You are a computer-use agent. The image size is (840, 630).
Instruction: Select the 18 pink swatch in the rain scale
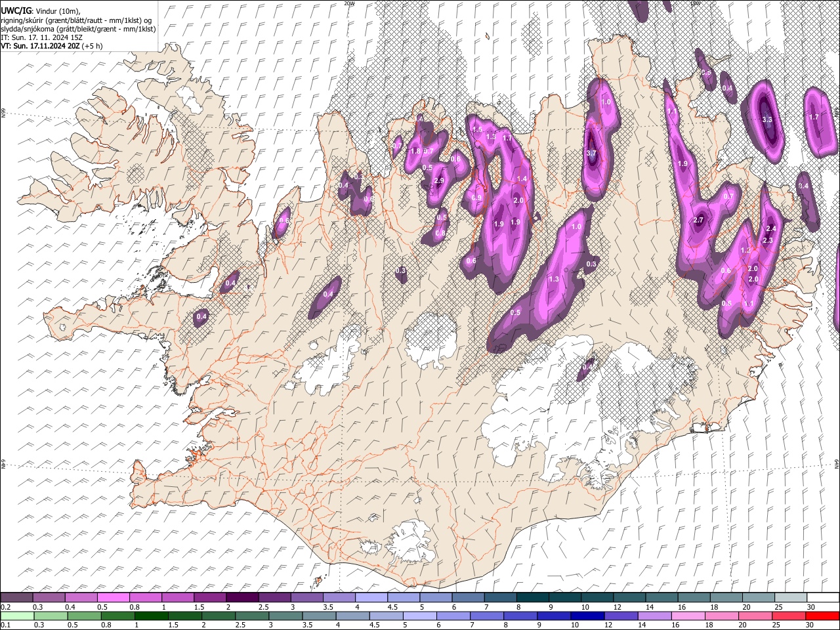point(722,616)
